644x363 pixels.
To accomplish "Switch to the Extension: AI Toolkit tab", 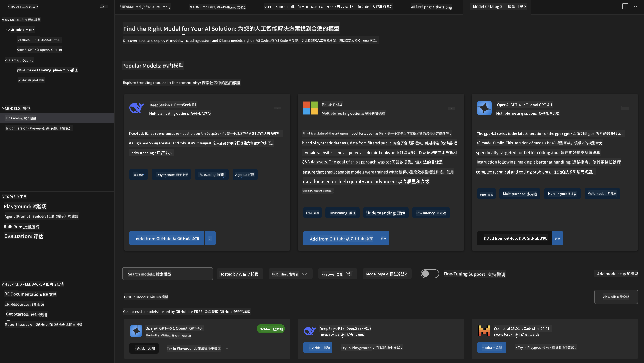I will (x=328, y=7).
